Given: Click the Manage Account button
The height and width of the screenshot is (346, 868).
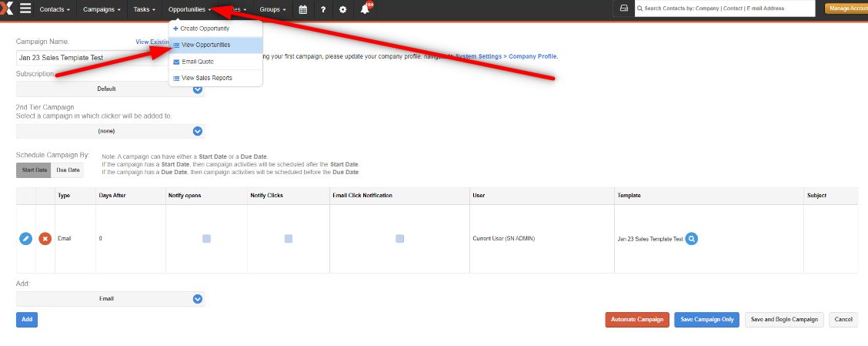Looking at the screenshot, I should 846,9.
